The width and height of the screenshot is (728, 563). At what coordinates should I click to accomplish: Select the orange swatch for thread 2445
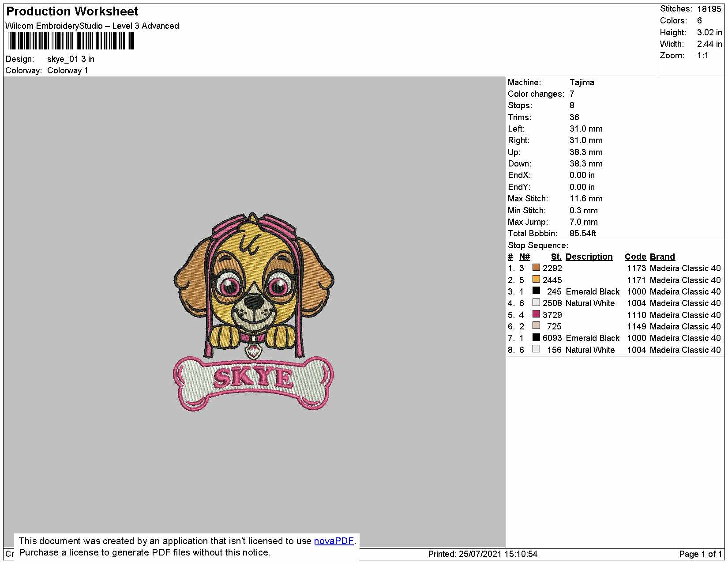536,280
